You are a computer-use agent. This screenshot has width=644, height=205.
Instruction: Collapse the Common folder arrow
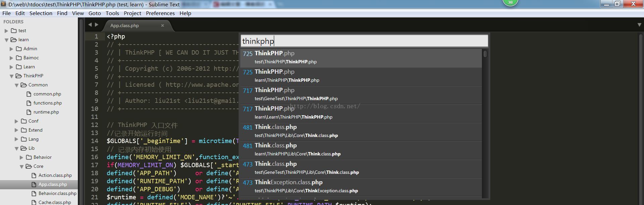(x=16, y=85)
